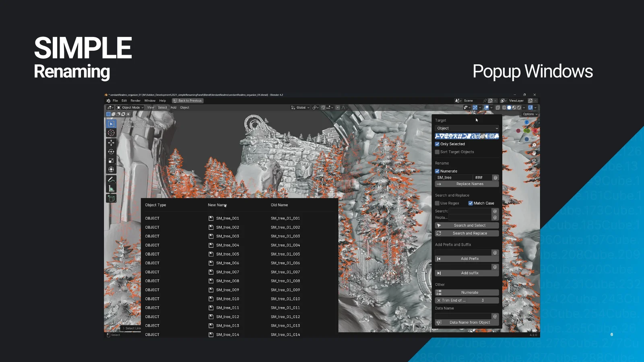Click Data Name from Object
The width and height of the screenshot is (644, 362).
coord(466,322)
